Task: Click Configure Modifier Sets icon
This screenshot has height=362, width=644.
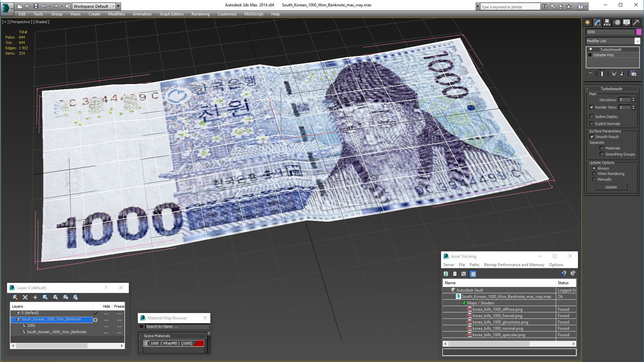Action: (634, 74)
